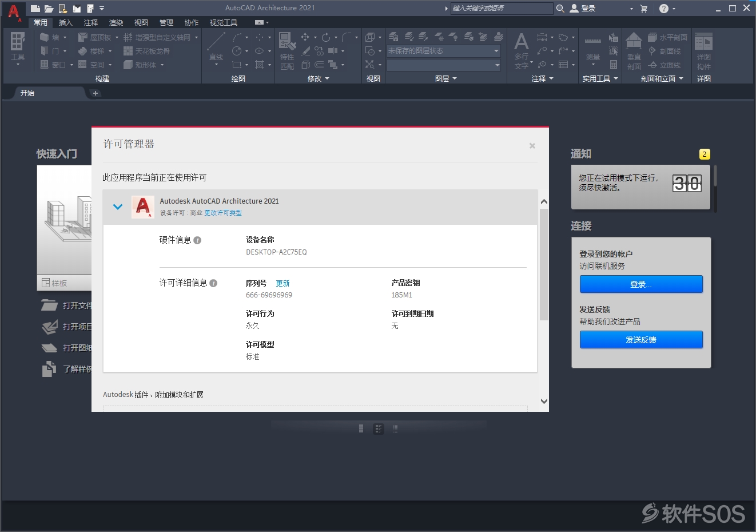Open the empty layer dropdown below layer state

point(444,65)
